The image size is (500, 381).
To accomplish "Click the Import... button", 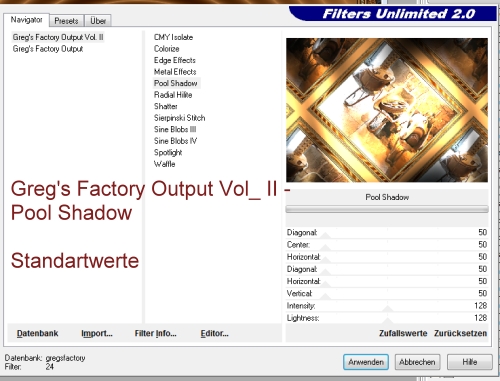I will 97,333.
